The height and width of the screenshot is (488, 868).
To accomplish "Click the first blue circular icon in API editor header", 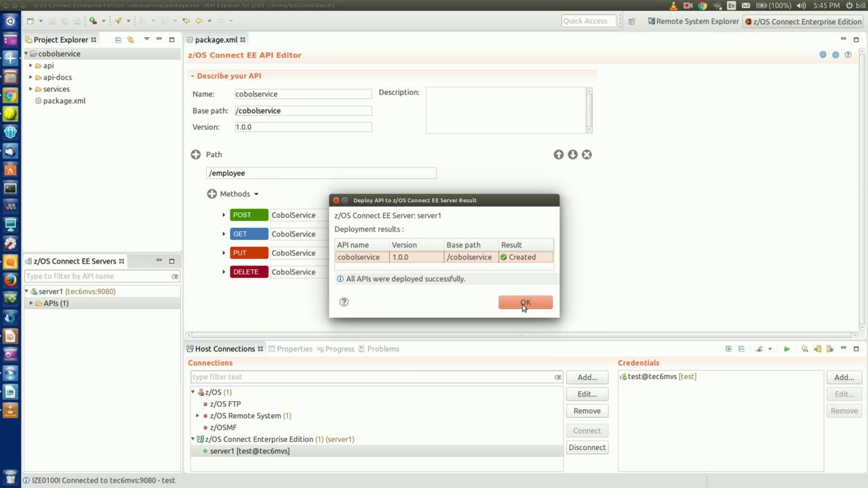I will pyautogui.click(x=823, y=55).
